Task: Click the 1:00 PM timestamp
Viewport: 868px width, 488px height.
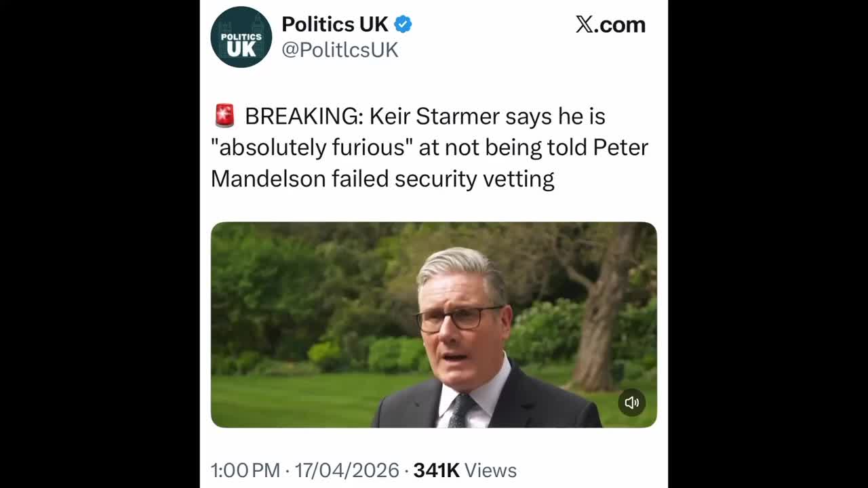Action: tap(245, 470)
